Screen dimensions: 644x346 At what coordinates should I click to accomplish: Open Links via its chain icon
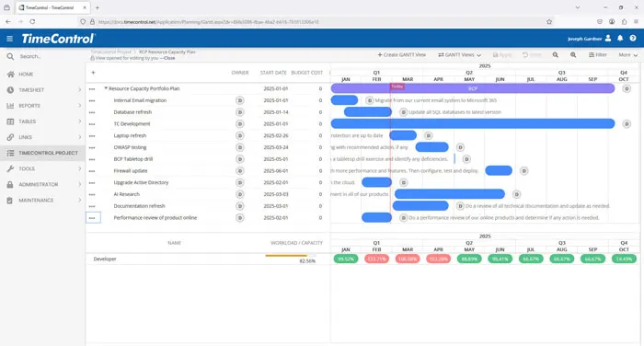click(10, 137)
